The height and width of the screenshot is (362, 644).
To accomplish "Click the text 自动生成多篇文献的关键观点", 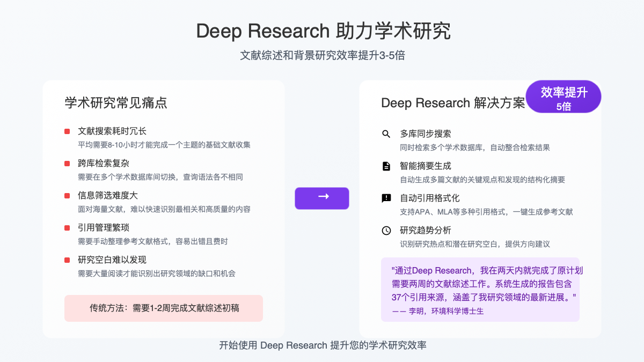I will click(x=449, y=180).
